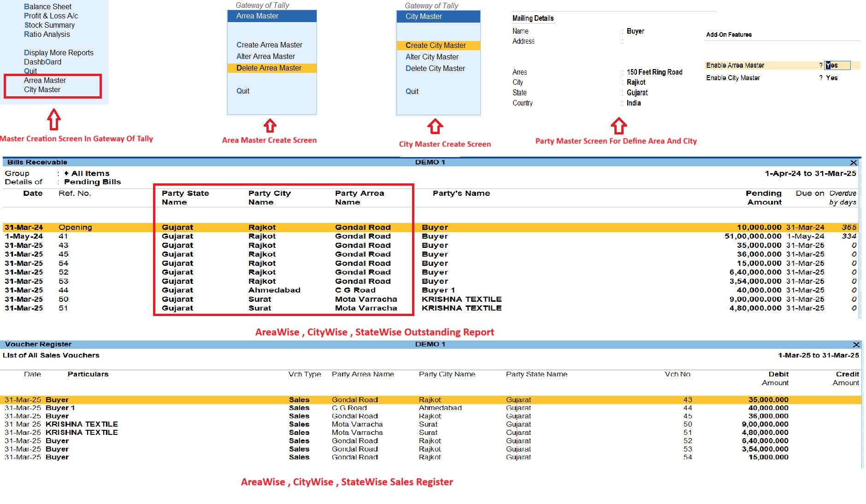Click Delete City Master
Image resolution: width=866 pixels, height=504 pixels.
[x=435, y=69]
